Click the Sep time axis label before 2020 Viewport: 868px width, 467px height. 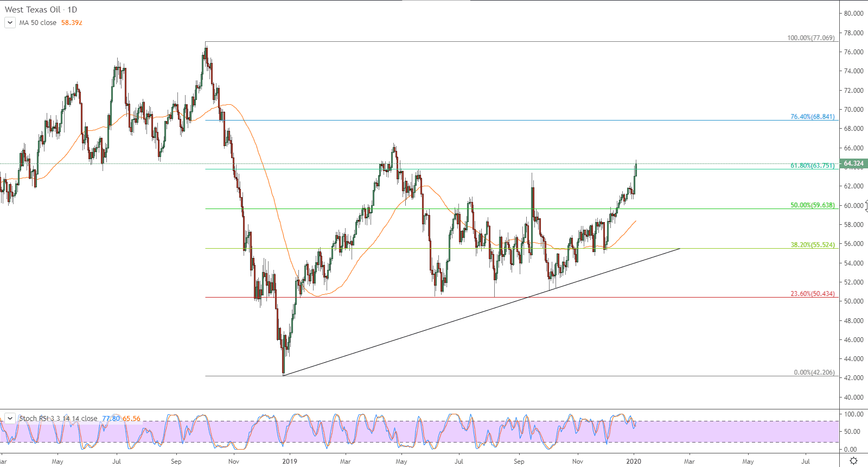tap(519, 462)
